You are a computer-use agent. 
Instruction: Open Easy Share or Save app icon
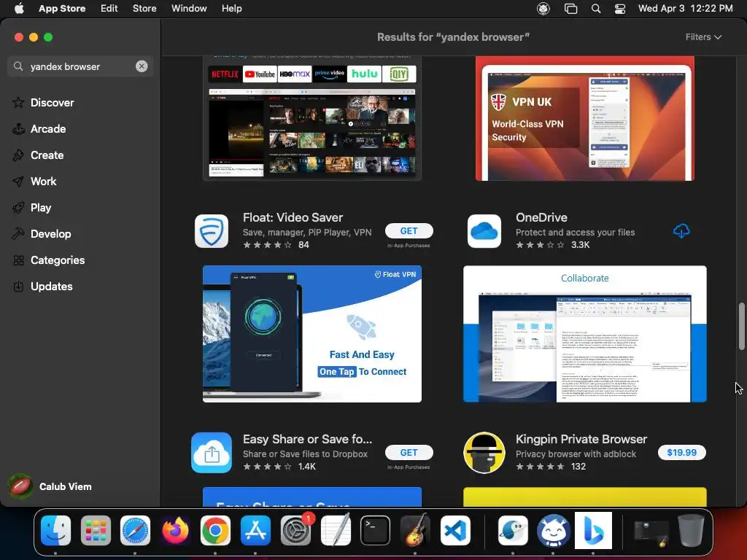(212, 452)
